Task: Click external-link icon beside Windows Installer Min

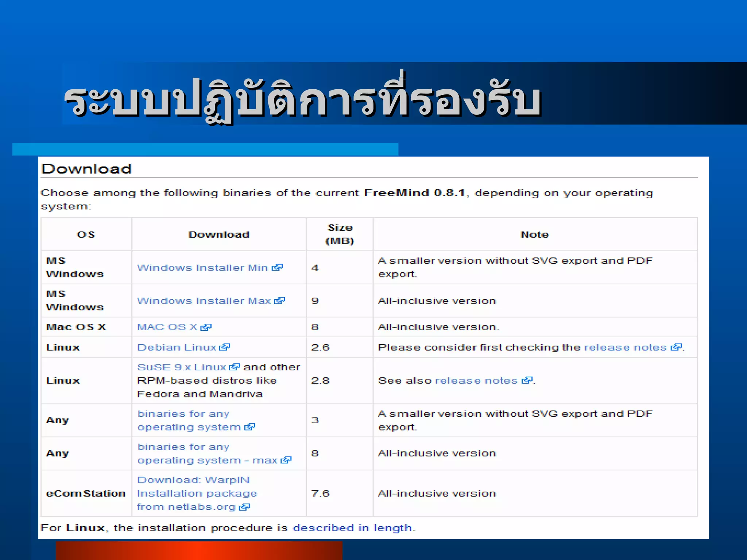Action: tap(277, 268)
